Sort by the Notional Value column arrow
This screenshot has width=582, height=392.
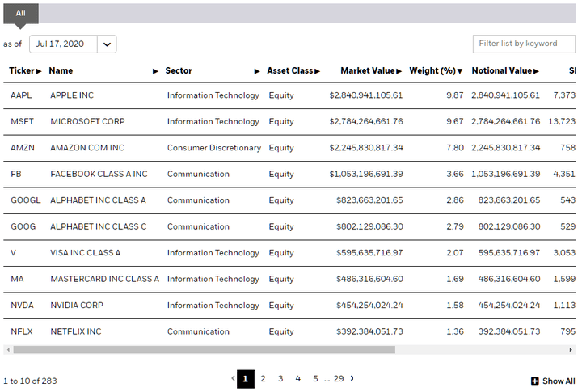click(536, 71)
